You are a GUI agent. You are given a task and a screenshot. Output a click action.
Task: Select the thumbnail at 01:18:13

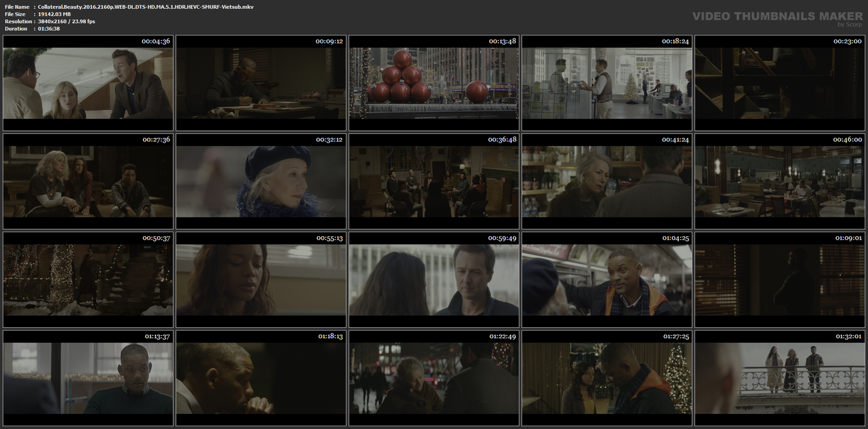tap(261, 378)
